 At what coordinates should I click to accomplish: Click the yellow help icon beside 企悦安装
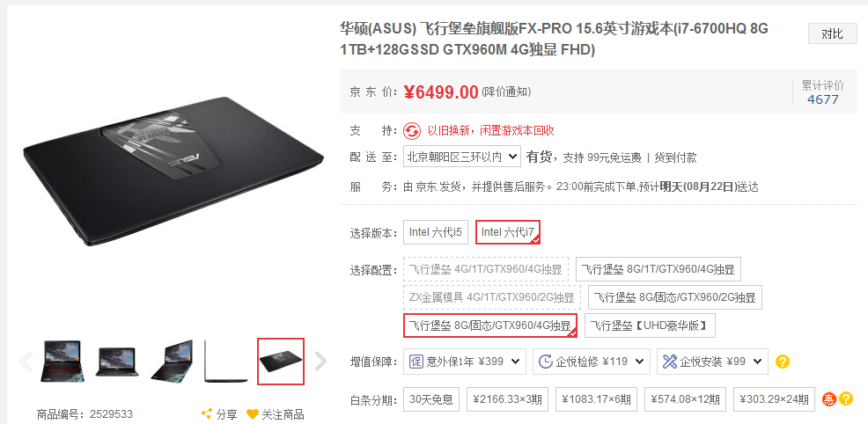783,362
